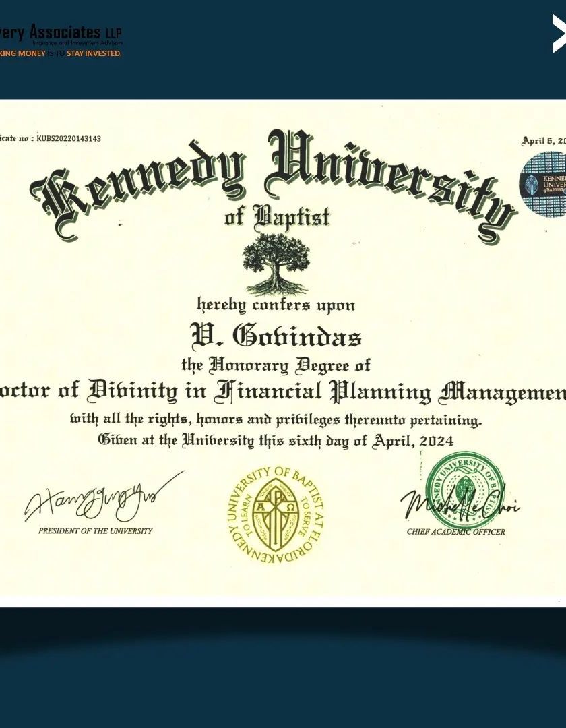This screenshot has width=566, height=728.
Task: Click the white arrow icon in top-right corner
Action: [559, 34]
